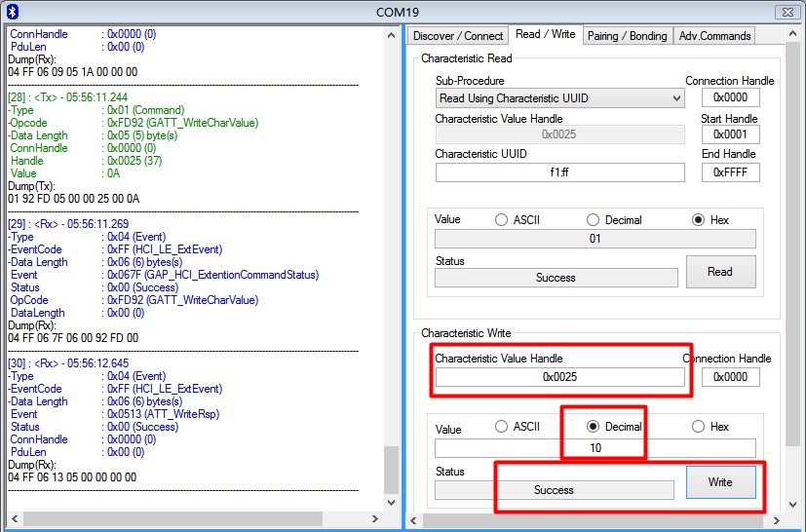Click the write value field showing 10
This screenshot has width=806, height=532.
(x=595, y=447)
